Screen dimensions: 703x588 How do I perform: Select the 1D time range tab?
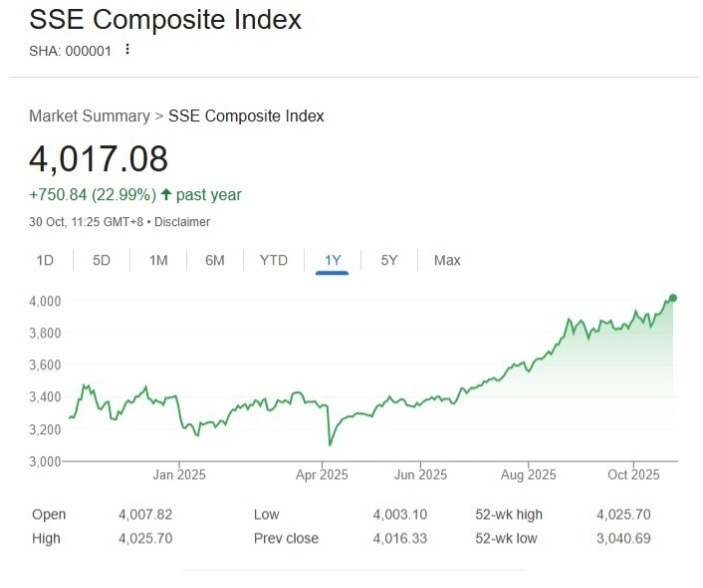pos(45,260)
